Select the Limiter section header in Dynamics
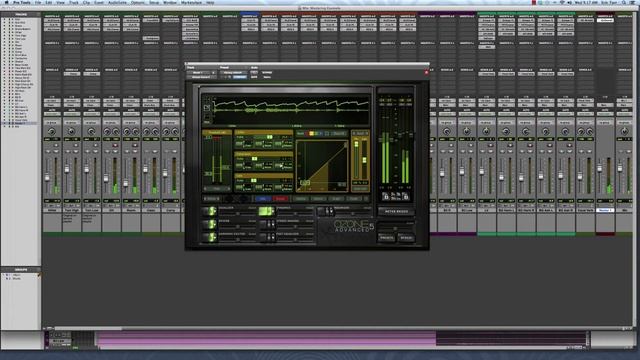 coord(264,132)
